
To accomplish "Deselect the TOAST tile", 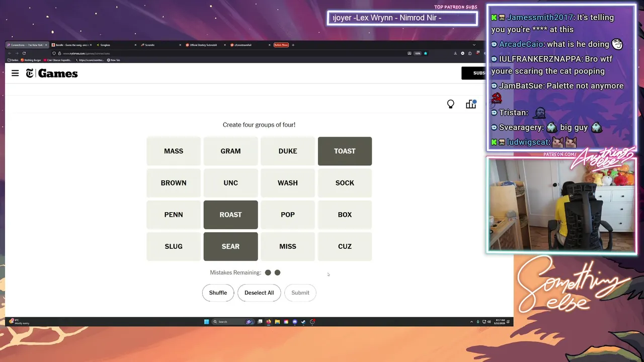I will (x=345, y=151).
